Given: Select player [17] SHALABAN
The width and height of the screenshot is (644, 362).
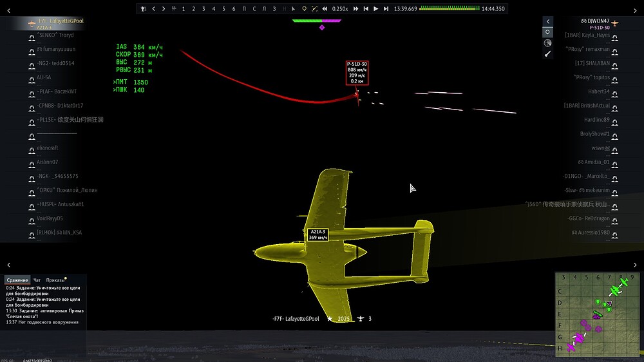Looking at the screenshot, I should [x=592, y=63].
